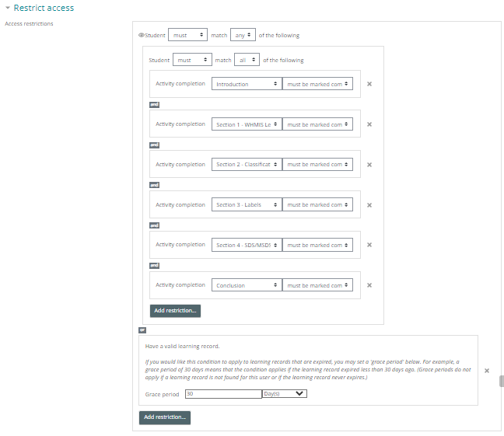Click the Grace period input field

[223, 394]
